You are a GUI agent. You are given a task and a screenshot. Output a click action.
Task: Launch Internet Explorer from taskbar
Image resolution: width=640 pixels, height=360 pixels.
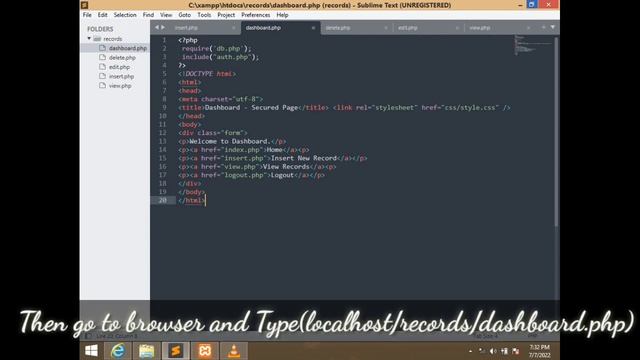(118, 351)
